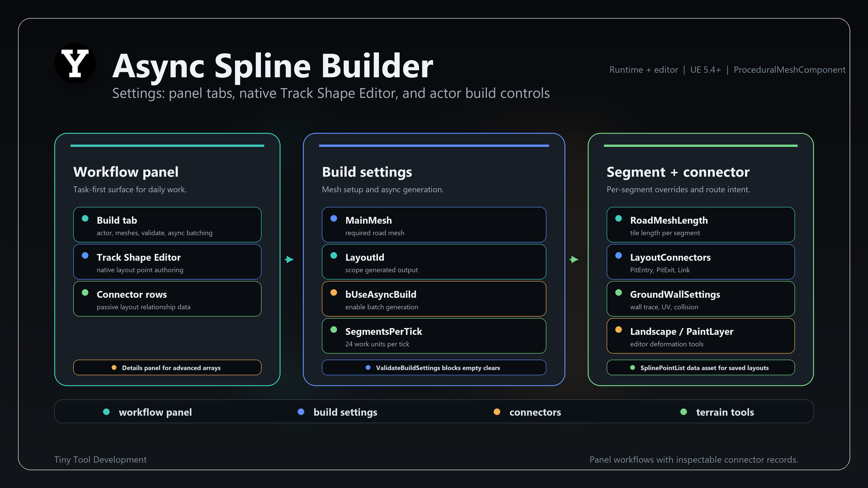Select the Landscape / PaintLayer card
The height and width of the screenshot is (488, 868).
click(701, 336)
